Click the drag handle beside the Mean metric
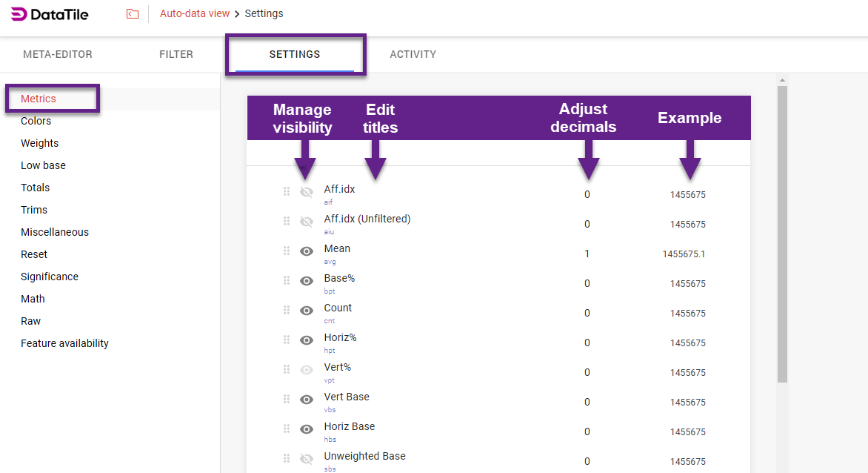This screenshot has height=473, width=868. [x=287, y=251]
